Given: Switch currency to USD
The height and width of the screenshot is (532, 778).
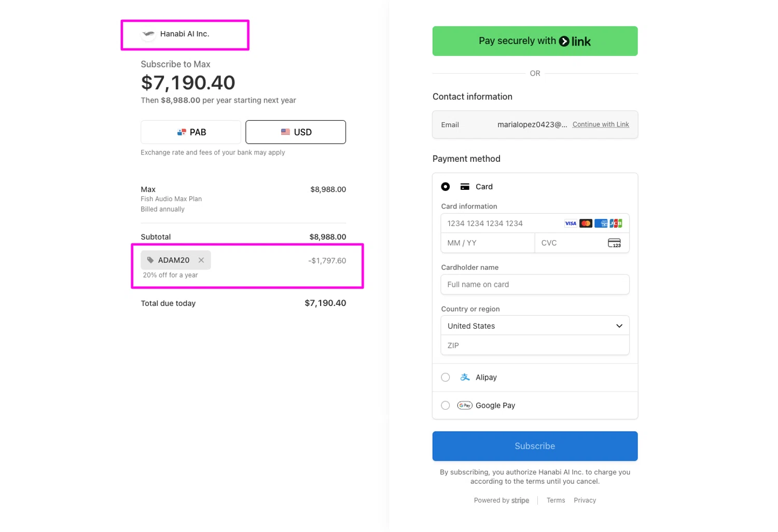Looking at the screenshot, I should (296, 132).
